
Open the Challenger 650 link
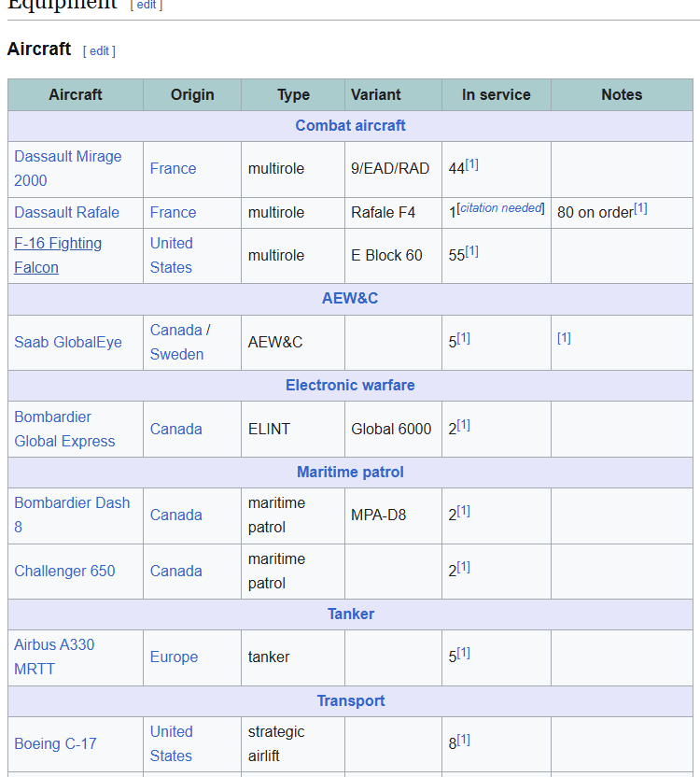(x=64, y=572)
